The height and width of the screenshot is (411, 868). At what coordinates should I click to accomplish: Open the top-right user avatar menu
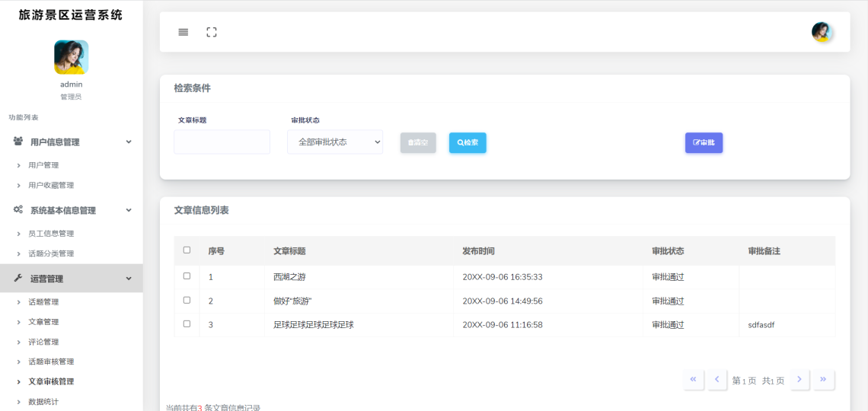pos(822,32)
